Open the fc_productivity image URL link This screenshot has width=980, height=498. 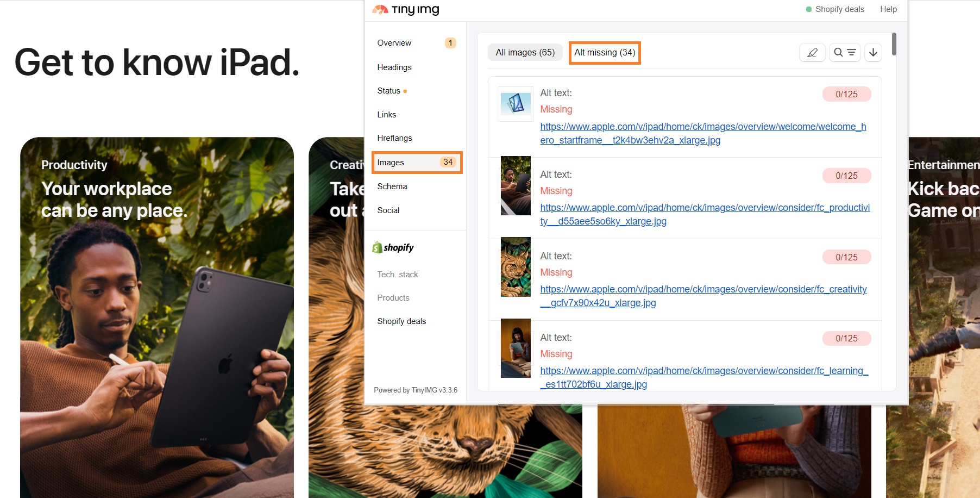coord(705,214)
